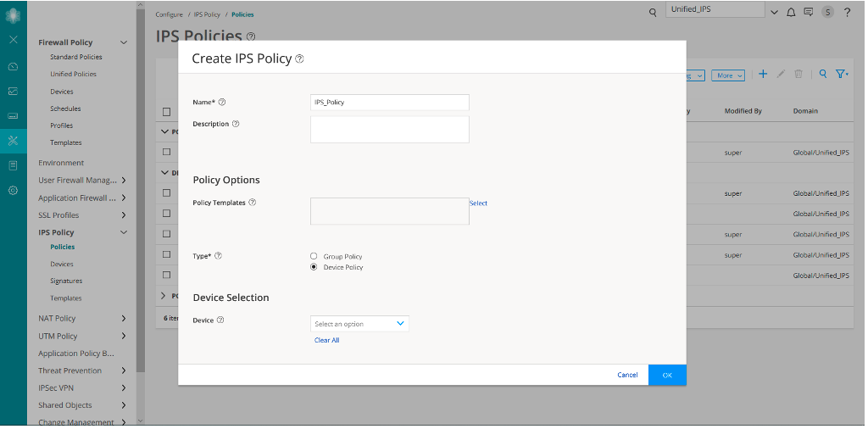The height and width of the screenshot is (429, 868).
Task: Open the help question mark in top bar
Action: pyautogui.click(x=846, y=13)
